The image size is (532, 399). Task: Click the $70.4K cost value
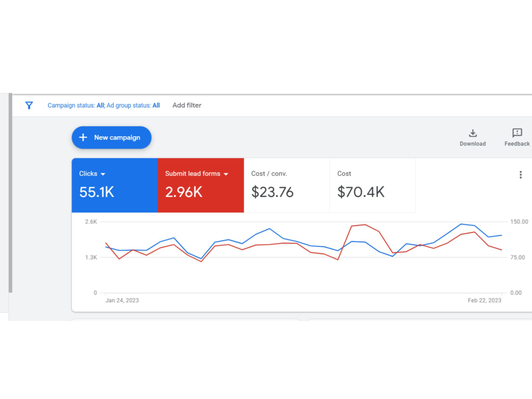(x=361, y=192)
